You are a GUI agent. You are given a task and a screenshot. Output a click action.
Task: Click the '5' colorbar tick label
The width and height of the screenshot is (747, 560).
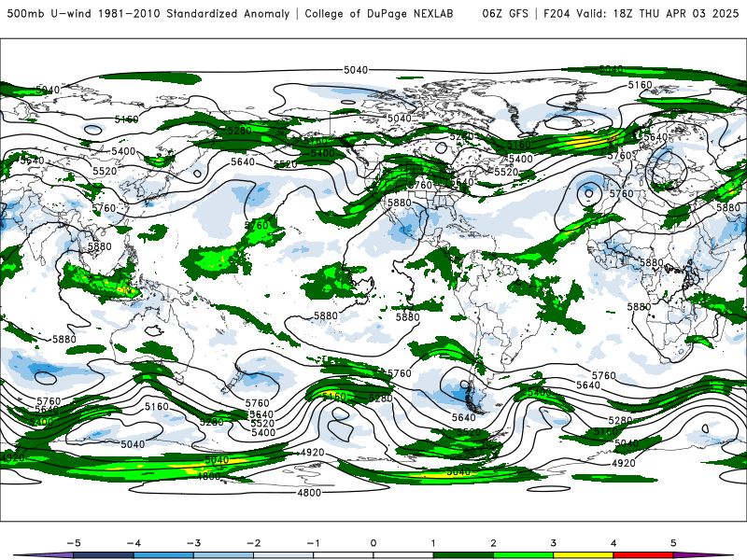tap(673, 543)
